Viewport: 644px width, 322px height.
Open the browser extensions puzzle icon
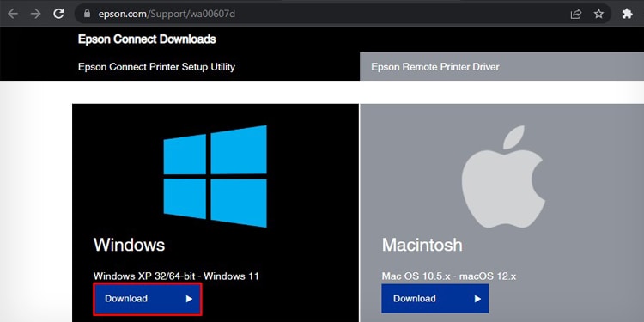click(627, 14)
